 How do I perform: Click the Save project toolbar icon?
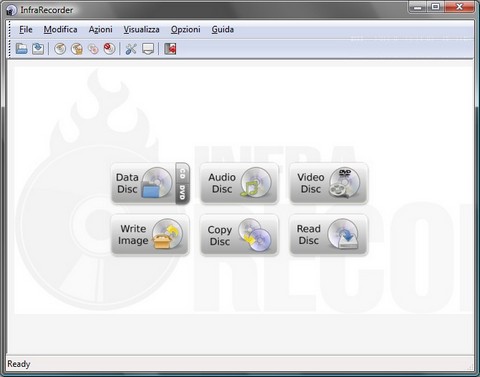tap(38, 49)
